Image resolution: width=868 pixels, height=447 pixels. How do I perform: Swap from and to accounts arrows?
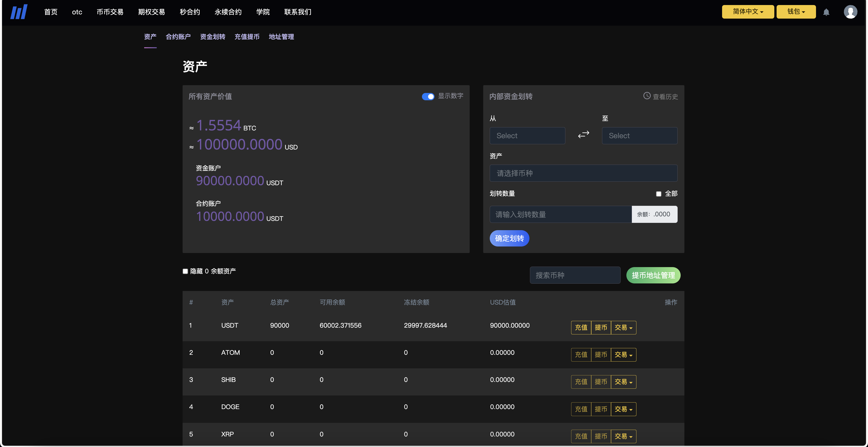[x=583, y=134]
